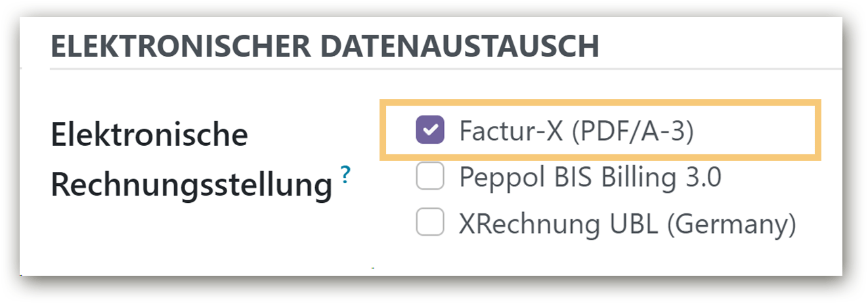
Task: Click the word "Rechnungsstellung" in the field label
Action: point(191,186)
